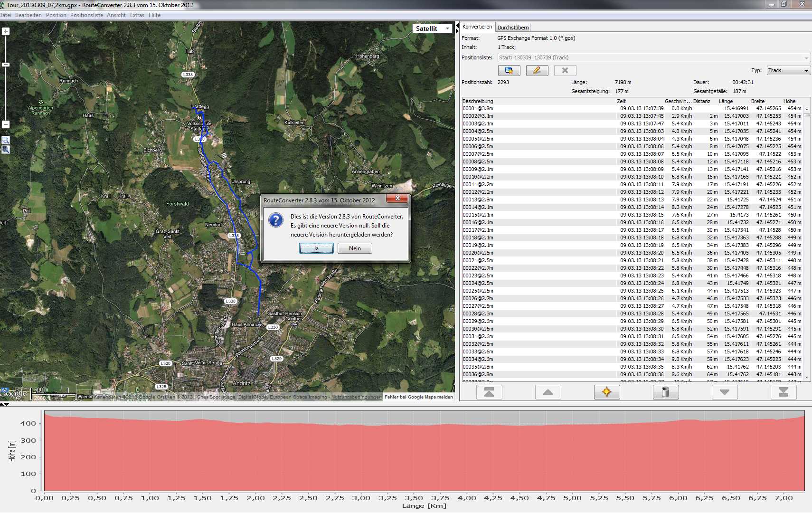This screenshot has height=513, width=812.
Task: Click the delete position trash can icon
Action: [x=665, y=392]
